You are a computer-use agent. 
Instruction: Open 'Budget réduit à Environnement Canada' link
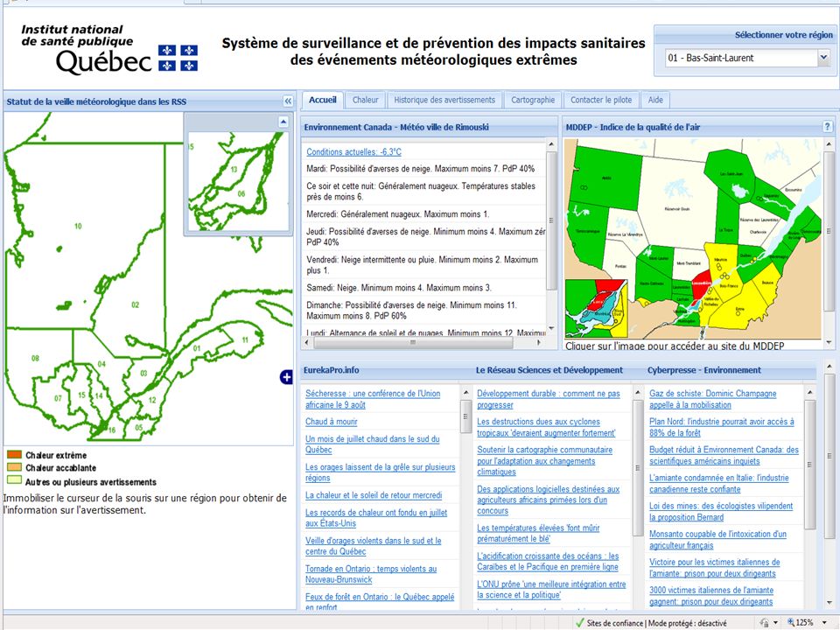coord(724,455)
